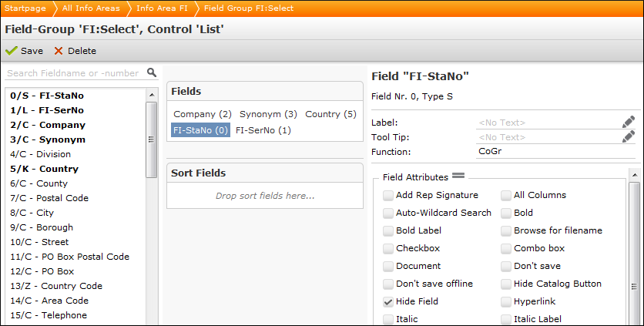Screen dimensions: 644x326
Task: Open Info Area FI breadcrumb
Action: coord(162,8)
